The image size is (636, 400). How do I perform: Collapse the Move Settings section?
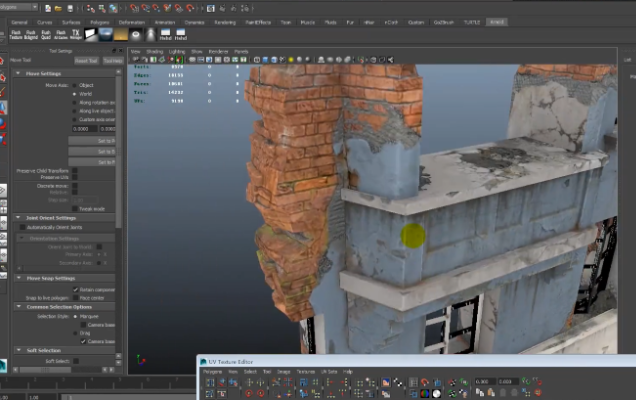pos(19,73)
